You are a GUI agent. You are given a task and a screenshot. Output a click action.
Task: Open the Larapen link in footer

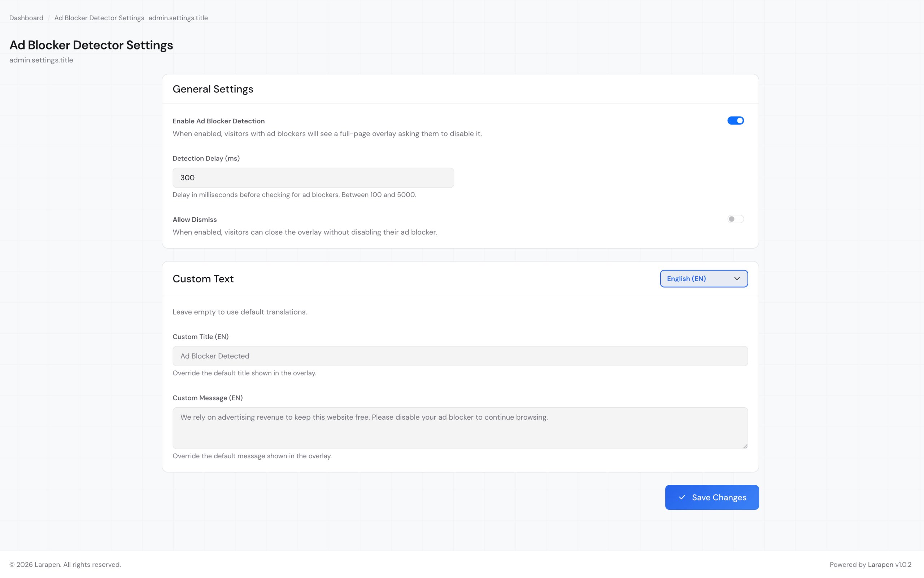point(880,565)
